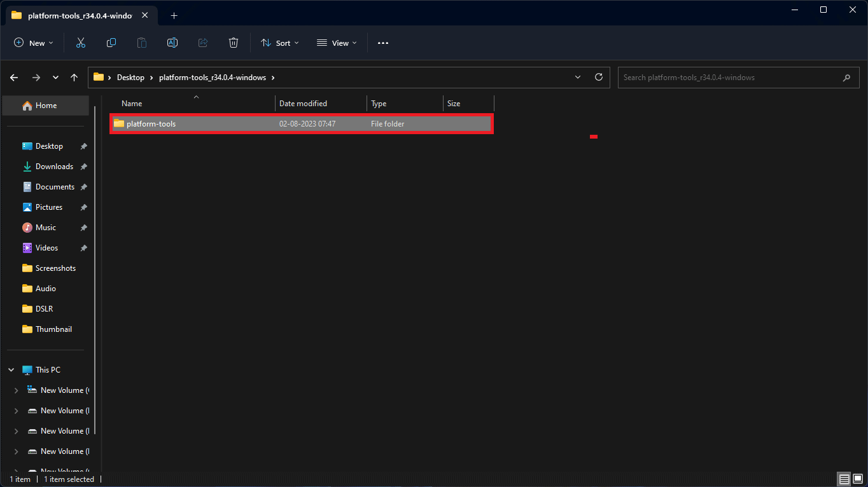
Task: Click the New button
Action: [33, 43]
